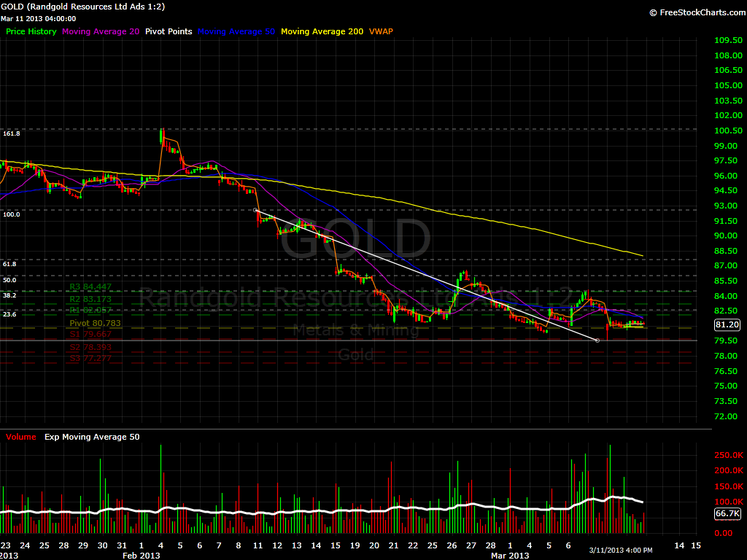This screenshot has height=560, width=747.
Task: Select the Moving Average 50 label
Action: [236, 31]
